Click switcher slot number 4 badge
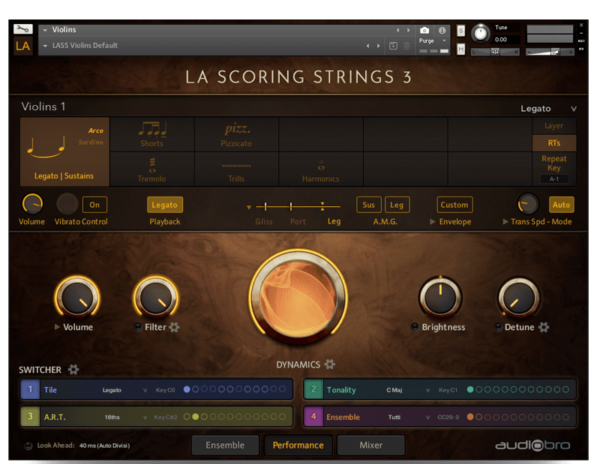The height and width of the screenshot is (464, 606). 313,416
